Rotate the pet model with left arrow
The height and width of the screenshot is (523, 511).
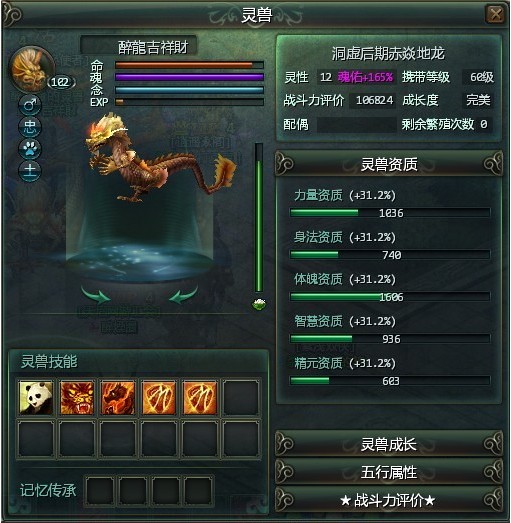pos(96,295)
